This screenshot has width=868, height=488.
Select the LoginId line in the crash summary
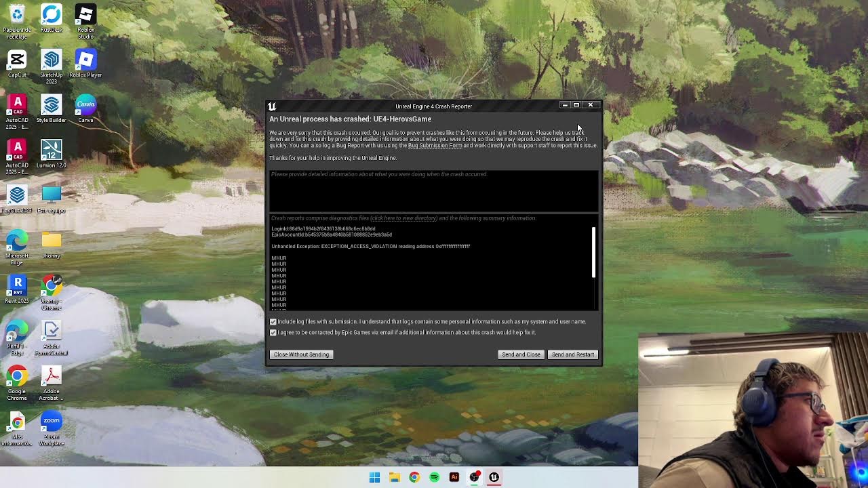pos(323,229)
